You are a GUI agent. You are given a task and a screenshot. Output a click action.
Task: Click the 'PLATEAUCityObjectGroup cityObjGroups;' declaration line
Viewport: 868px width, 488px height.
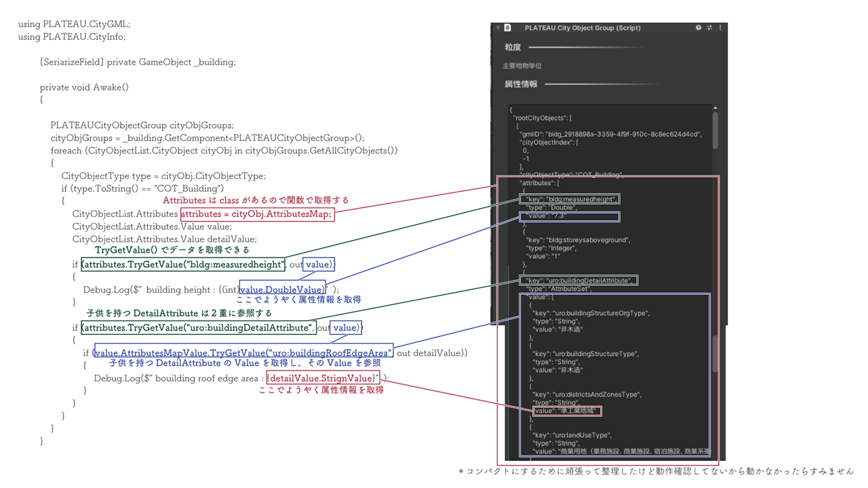click(x=142, y=125)
